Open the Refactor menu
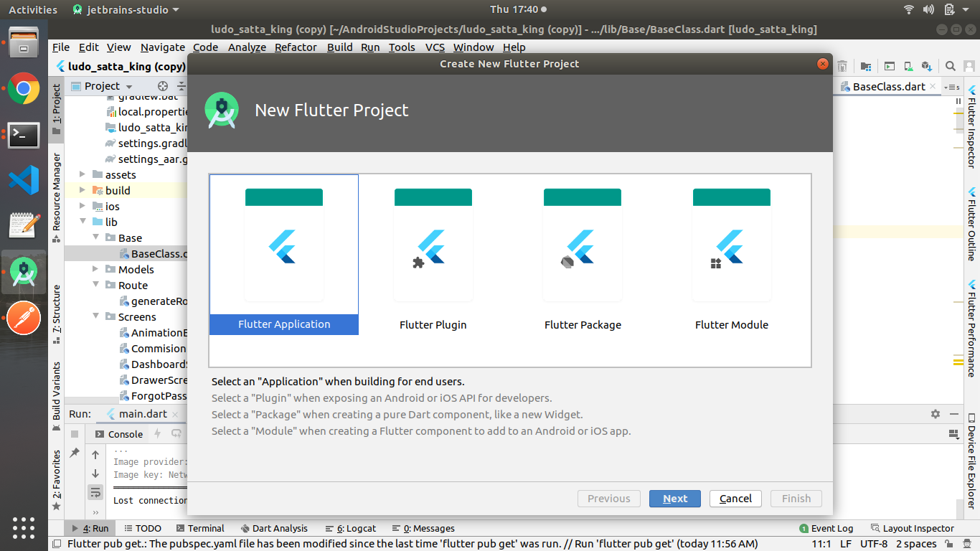This screenshot has width=980, height=551. pos(296,47)
